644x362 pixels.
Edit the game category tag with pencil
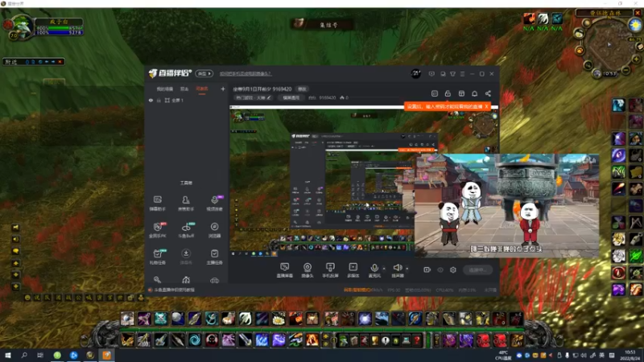[253, 97]
